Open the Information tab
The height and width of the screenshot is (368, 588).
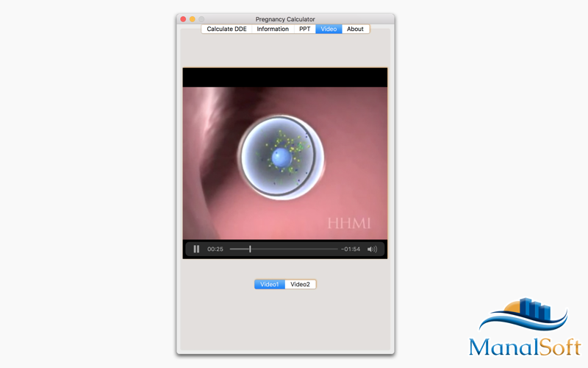273,29
